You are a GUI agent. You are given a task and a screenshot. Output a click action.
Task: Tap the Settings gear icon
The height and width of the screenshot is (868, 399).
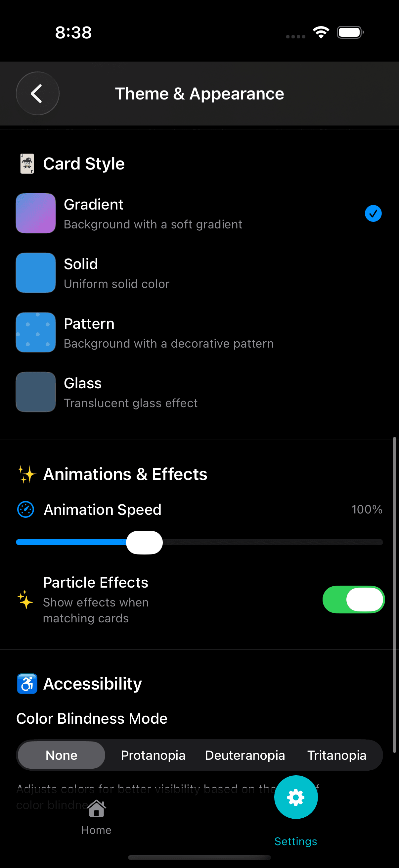[x=296, y=797]
